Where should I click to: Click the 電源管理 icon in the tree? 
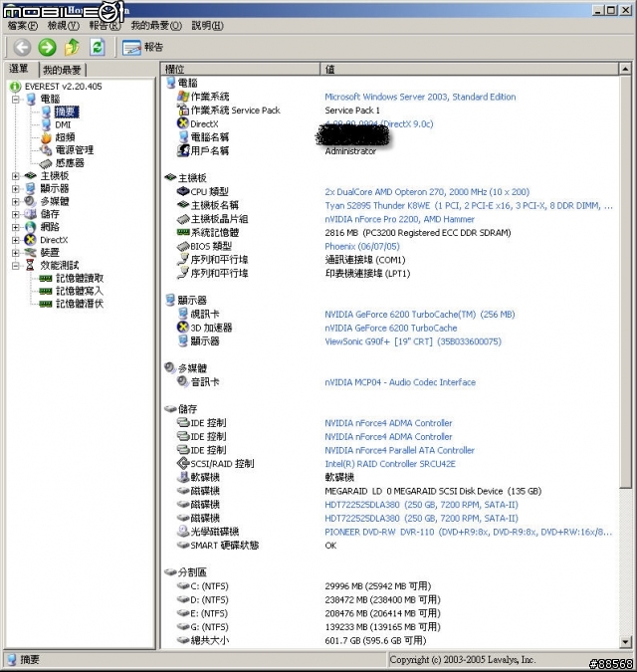click(46, 150)
